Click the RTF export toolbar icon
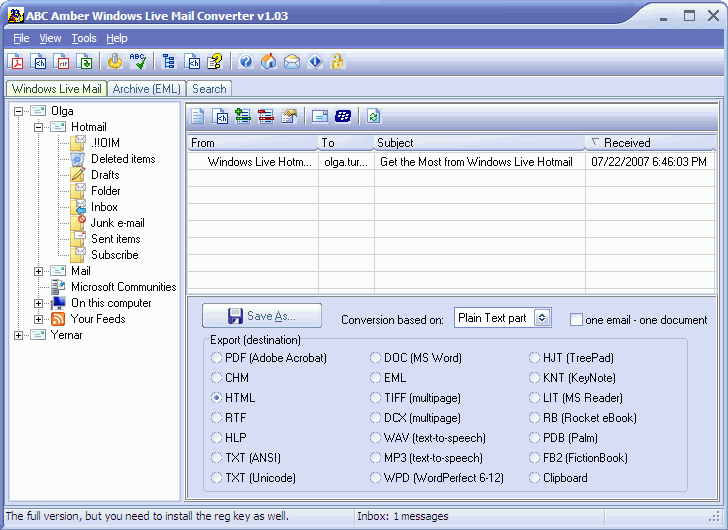This screenshot has width=728, height=530. [62, 61]
